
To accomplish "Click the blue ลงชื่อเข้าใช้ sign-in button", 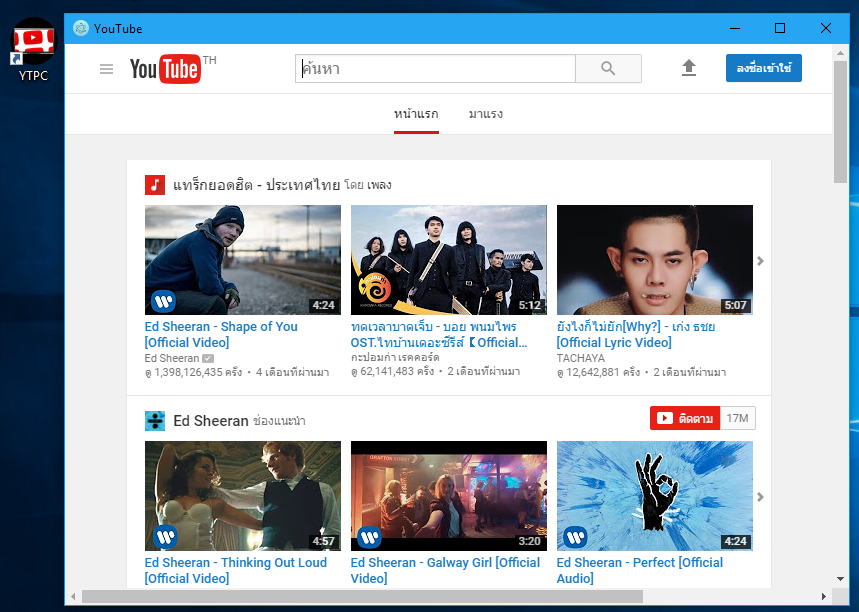I will (x=763, y=68).
